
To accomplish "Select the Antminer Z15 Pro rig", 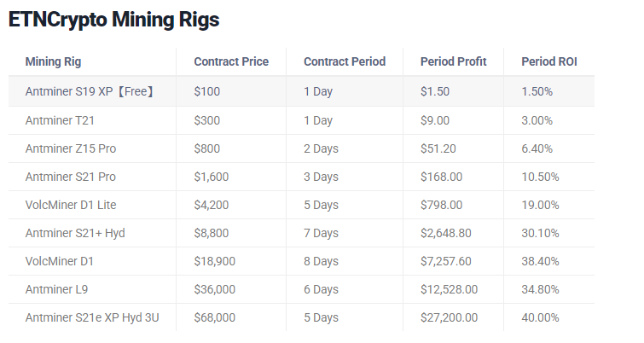I will point(71,148).
